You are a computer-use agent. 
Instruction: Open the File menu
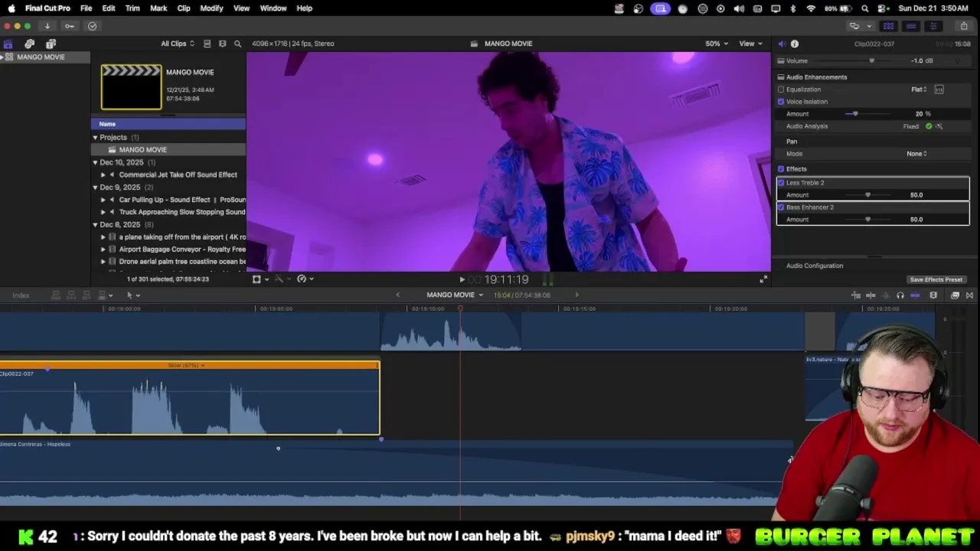(x=87, y=8)
